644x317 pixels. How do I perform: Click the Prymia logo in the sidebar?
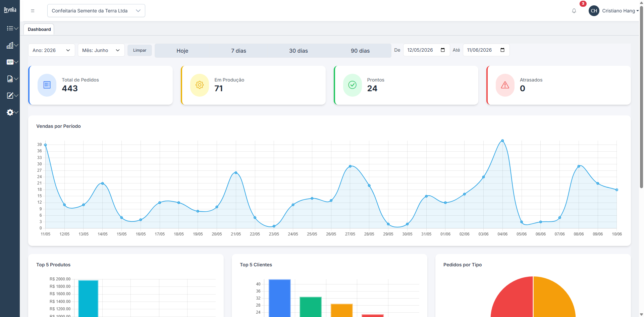point(10,10)
